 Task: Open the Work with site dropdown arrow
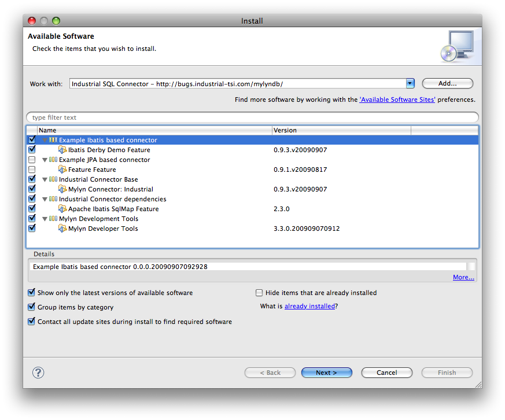point(410,84)
